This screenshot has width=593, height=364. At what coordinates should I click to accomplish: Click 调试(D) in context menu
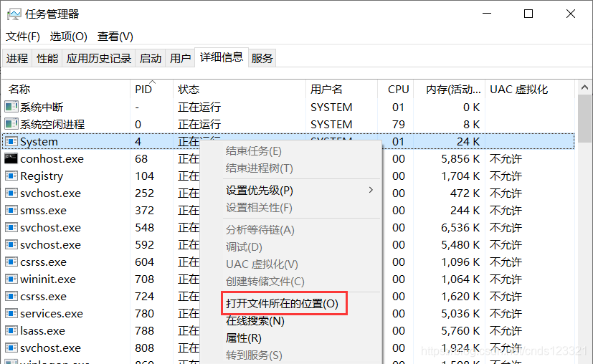(x=244, y=246)
